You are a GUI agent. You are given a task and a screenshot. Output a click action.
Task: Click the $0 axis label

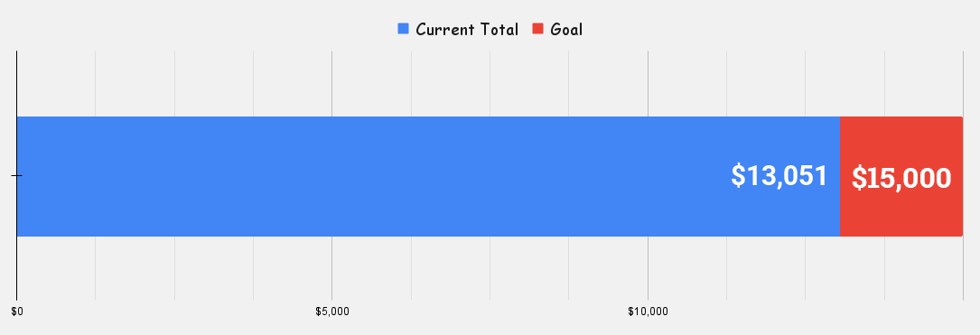tap(17, 312)
